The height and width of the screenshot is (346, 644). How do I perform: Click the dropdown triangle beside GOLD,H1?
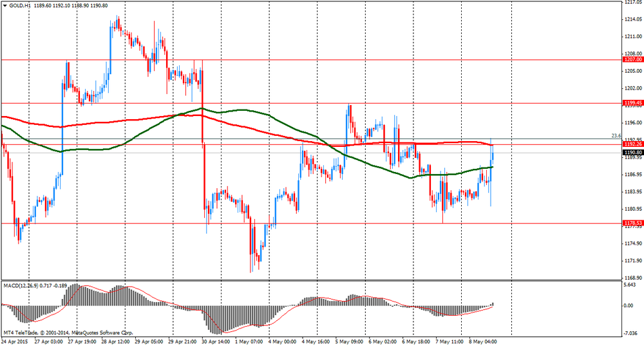pos(5,6)
